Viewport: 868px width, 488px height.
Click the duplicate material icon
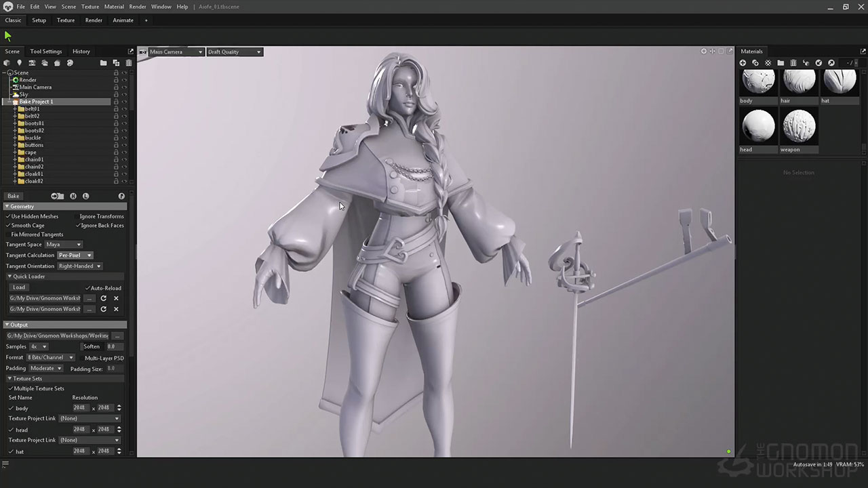755,63
